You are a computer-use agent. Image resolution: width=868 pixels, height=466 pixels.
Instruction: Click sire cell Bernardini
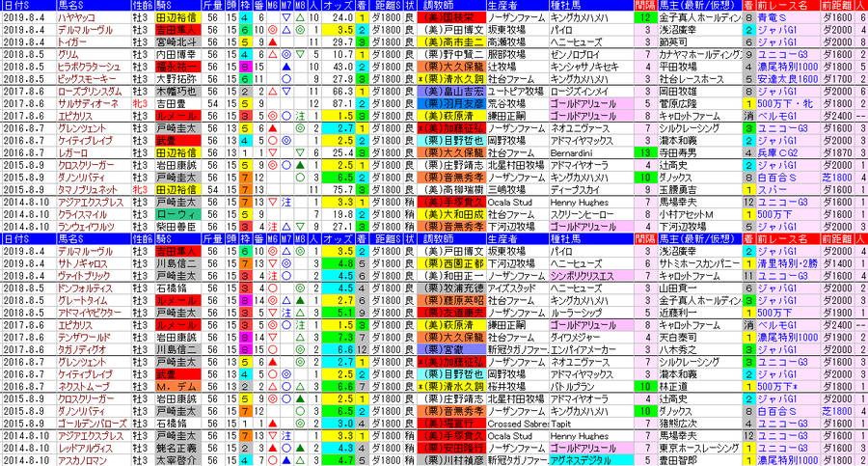(590, 153)
